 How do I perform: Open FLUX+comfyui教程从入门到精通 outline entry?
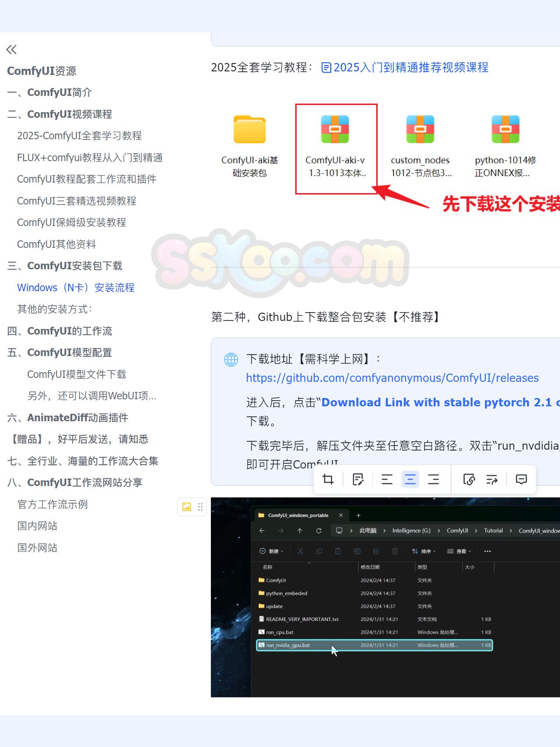90,158
